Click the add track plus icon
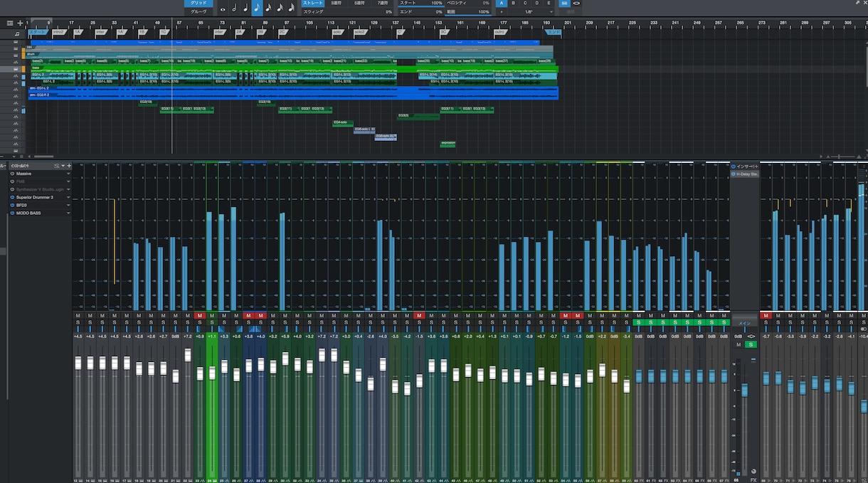The height and width of the screenshot is (483, 868). click(20, 23)
